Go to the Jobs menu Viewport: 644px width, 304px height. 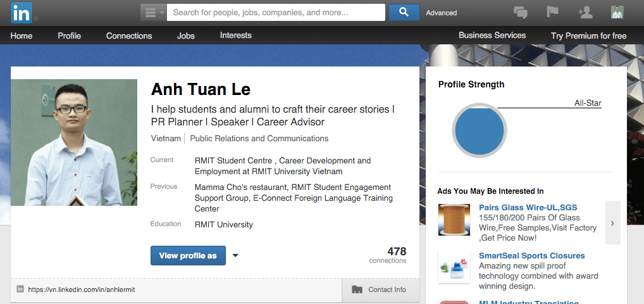pyautogui.click(x=186, y=36)
